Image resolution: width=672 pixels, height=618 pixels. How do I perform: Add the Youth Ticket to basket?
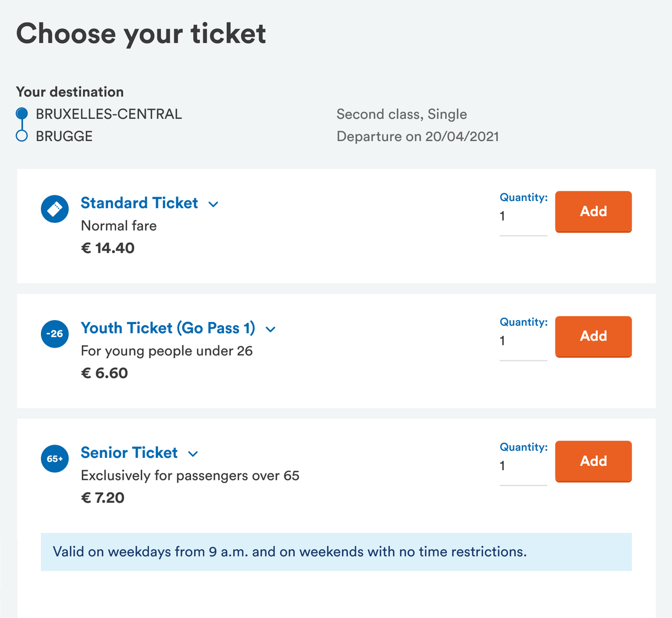(x=594, y=336)
